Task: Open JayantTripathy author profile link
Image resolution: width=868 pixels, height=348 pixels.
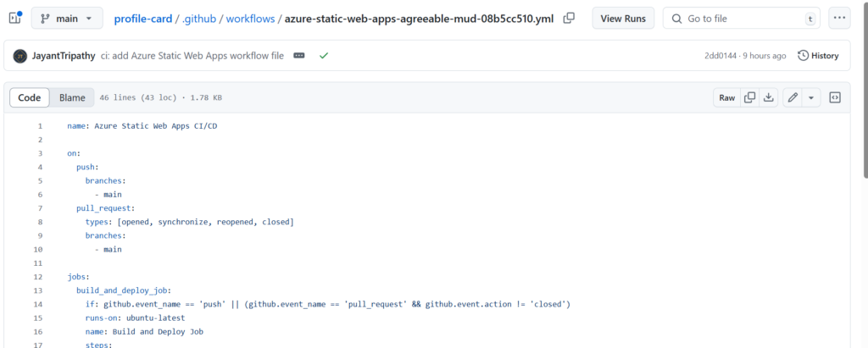Action: (x=64, y=56)
